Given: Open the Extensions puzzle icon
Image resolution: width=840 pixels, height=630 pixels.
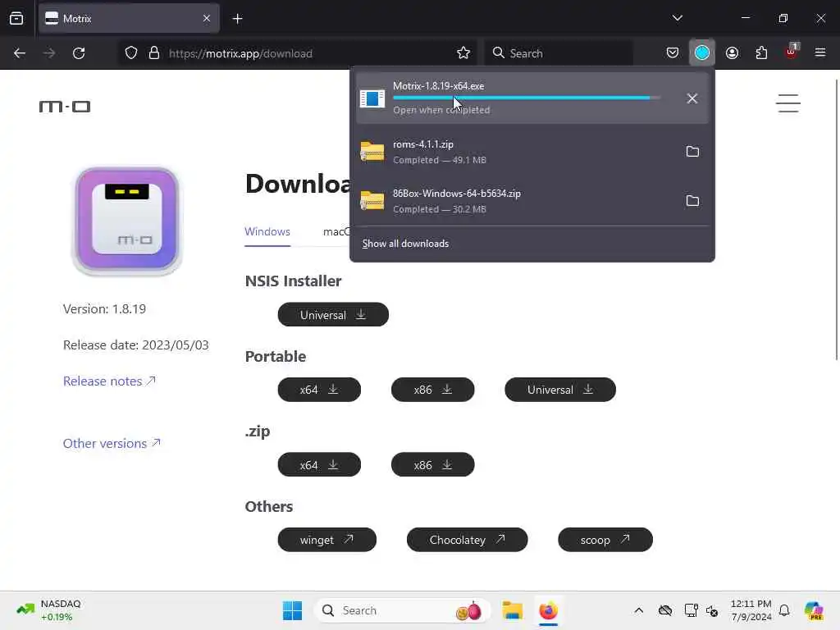Looking at the screenshot, I should point(761,53).
